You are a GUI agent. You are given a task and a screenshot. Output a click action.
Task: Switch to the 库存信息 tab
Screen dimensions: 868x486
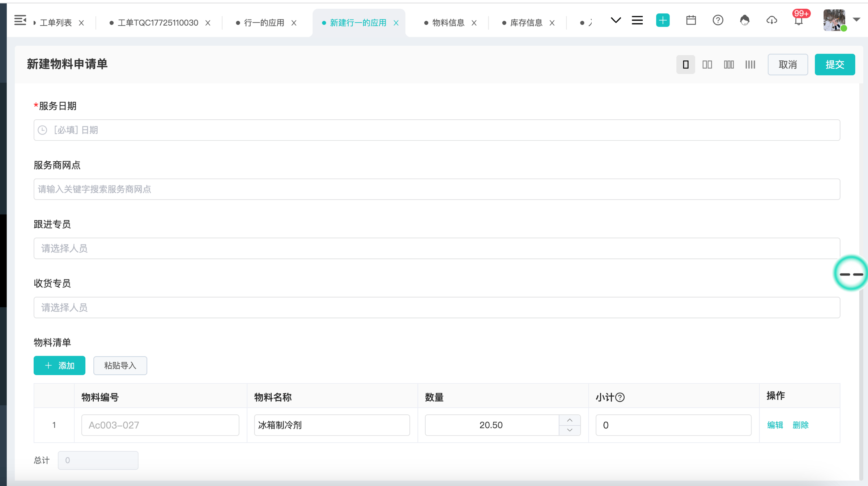tap(526, 23)
